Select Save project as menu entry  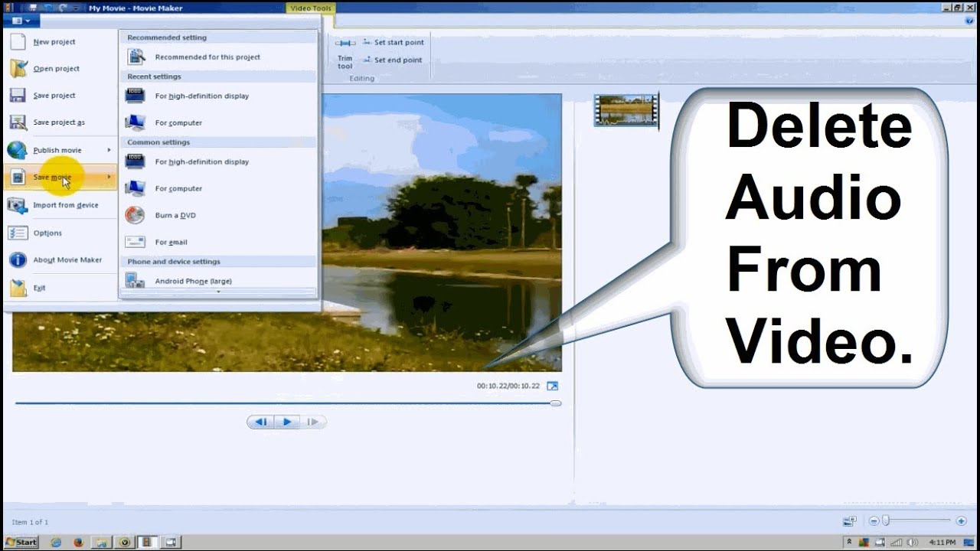pos(59,122)
